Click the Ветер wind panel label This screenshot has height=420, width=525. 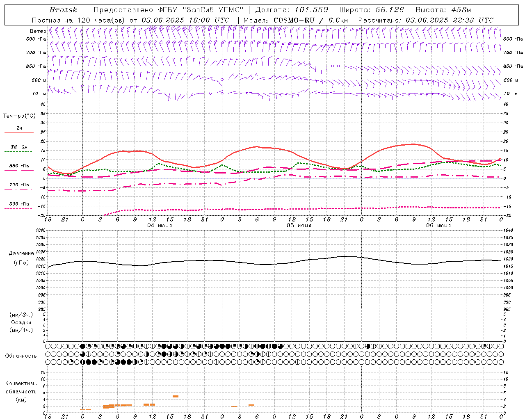(38, 31)
